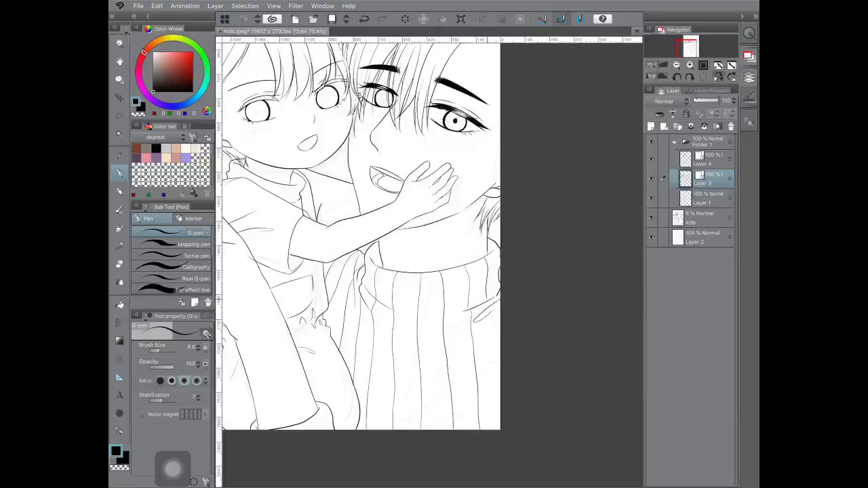Delete layer using the trash icon
The width and height of the screenshot is (868, 488).
pos(730,127)
